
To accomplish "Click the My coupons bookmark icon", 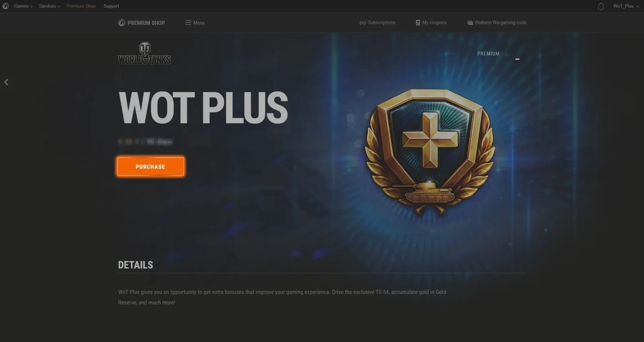I will (418, 23).
